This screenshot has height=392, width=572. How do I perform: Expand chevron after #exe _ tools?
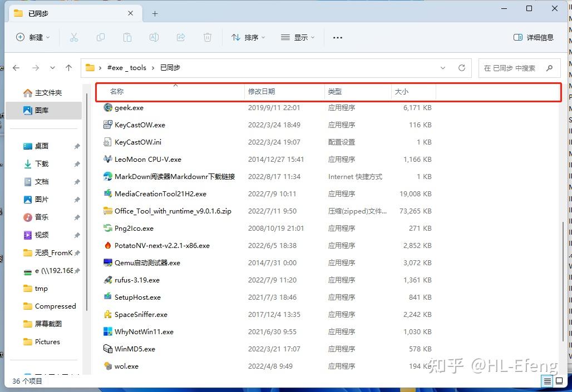153,68
